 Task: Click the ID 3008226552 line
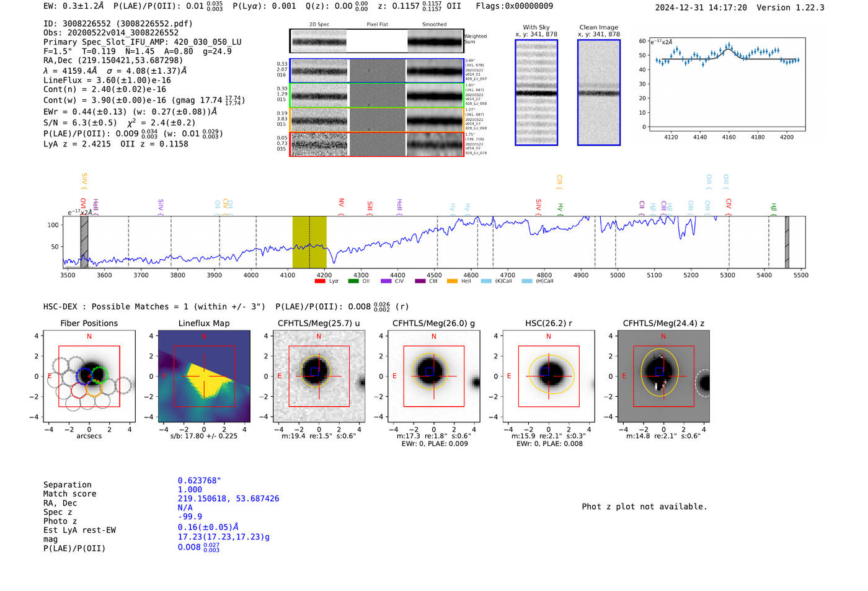click(118, 24)
